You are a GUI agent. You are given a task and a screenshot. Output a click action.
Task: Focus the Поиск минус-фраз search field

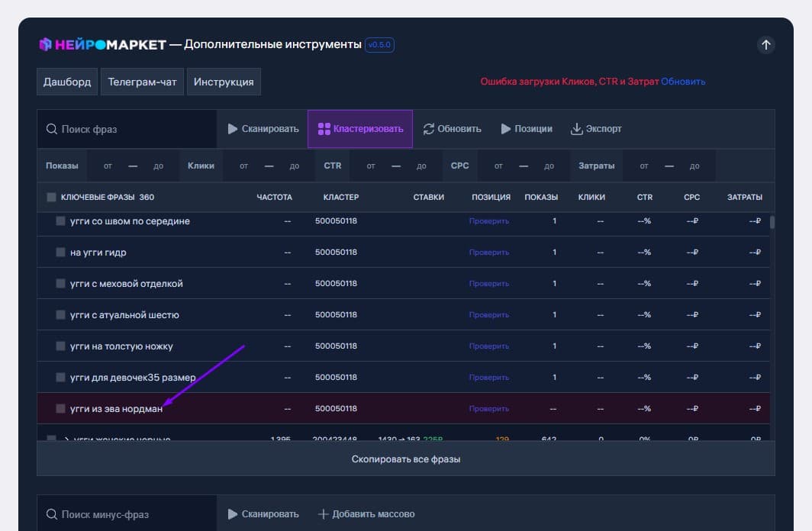pyautogui.click(x=127, y=514)
